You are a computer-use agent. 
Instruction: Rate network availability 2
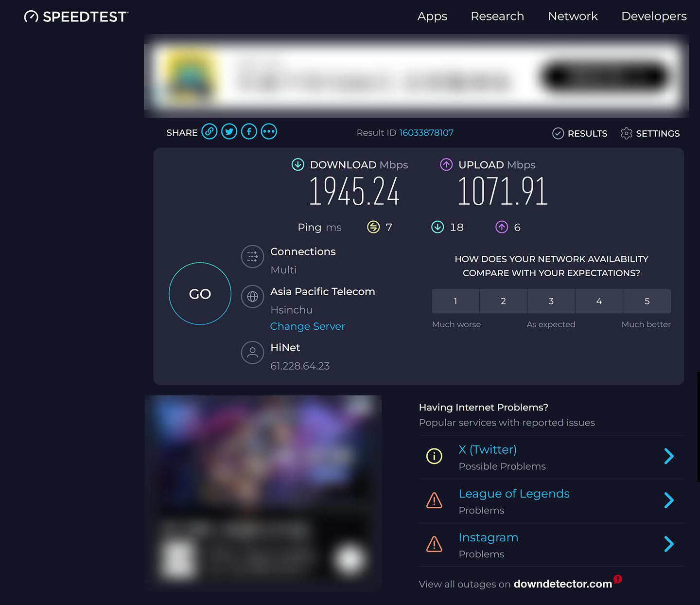click(503, 301)
